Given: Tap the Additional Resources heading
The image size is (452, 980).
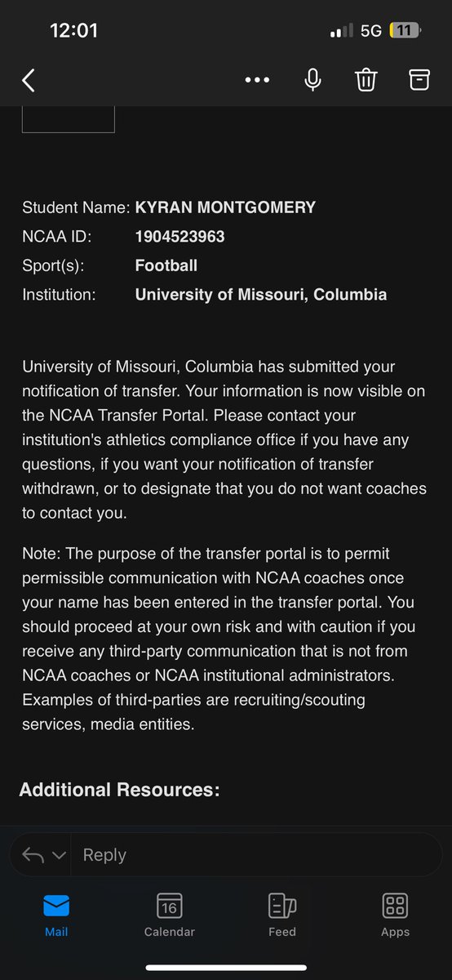Looking at the screenshot, I should [120, 790].
